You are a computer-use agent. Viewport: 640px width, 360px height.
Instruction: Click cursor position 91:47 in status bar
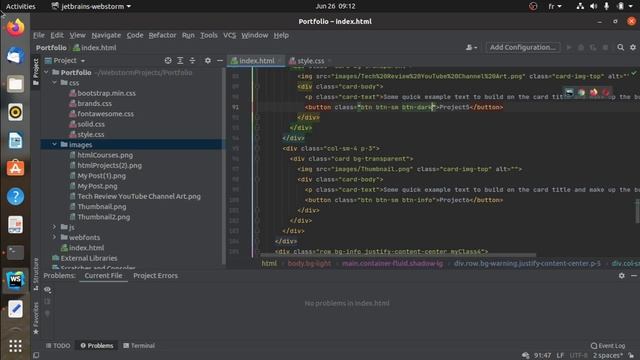click(x=542, y=356)
